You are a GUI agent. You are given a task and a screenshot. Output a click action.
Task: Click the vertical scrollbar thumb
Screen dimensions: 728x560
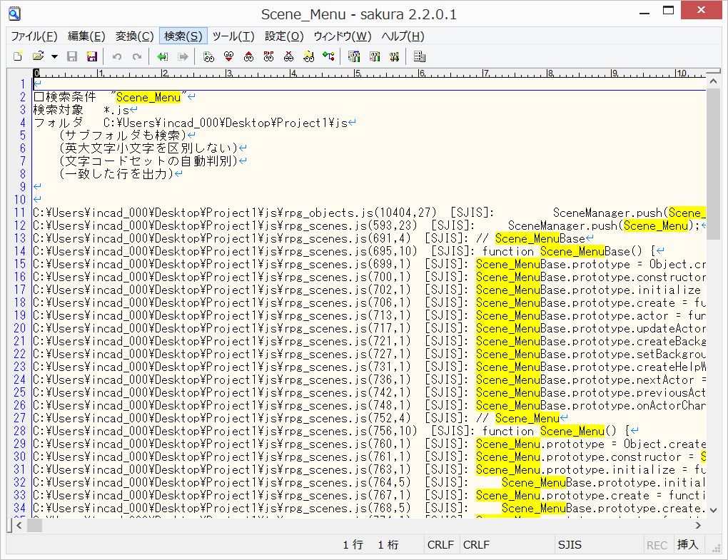[x=713, y=163]
